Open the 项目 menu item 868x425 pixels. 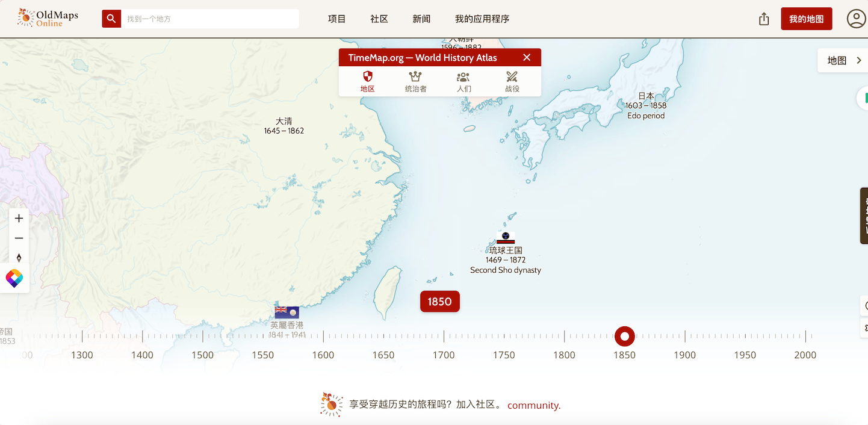coord(336,19)
